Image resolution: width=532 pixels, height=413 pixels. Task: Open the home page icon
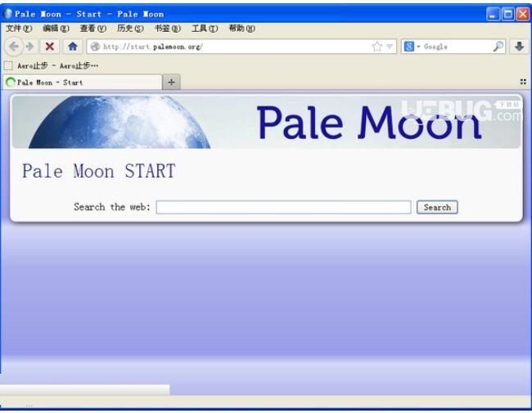(x=73, y=47)
